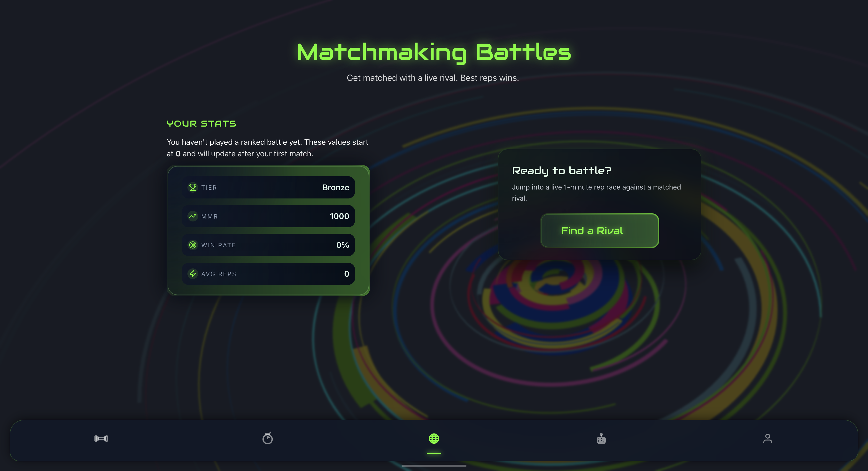Open the stopwatch timer tab
Image resolution: width=868 pixels, height=471 pixels.
point(268,438)
